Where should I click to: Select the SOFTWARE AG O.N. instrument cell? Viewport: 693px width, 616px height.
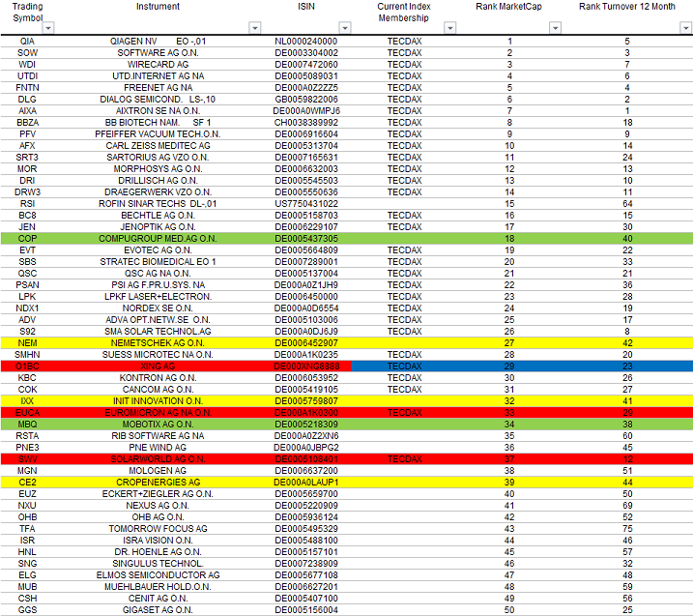coord(158,53)
